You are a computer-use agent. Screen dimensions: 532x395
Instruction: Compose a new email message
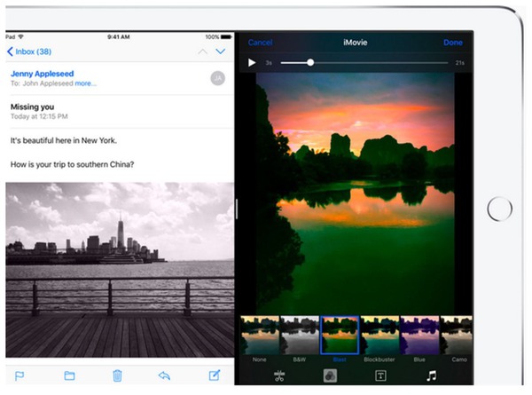(x=215, y=375)
